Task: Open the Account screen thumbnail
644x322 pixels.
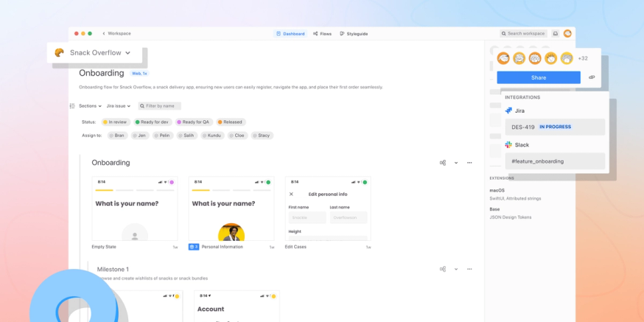Action: click(237, 307)
